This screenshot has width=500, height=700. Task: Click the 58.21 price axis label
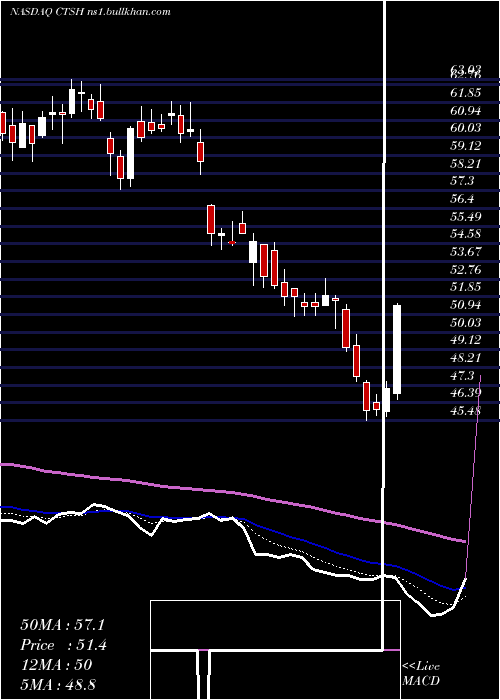[466, 164]
